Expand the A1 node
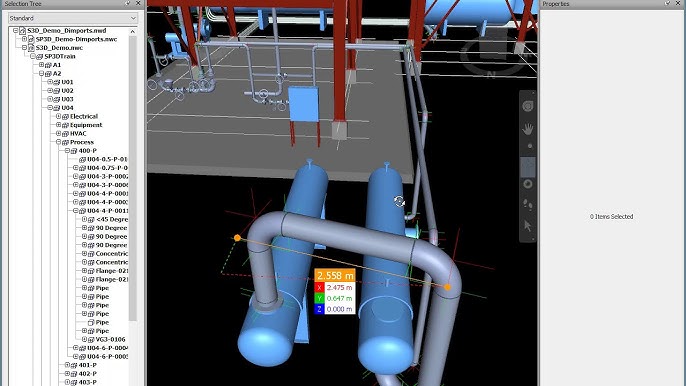Viewport: 686px width, 386px height. [x=42, y=65]
